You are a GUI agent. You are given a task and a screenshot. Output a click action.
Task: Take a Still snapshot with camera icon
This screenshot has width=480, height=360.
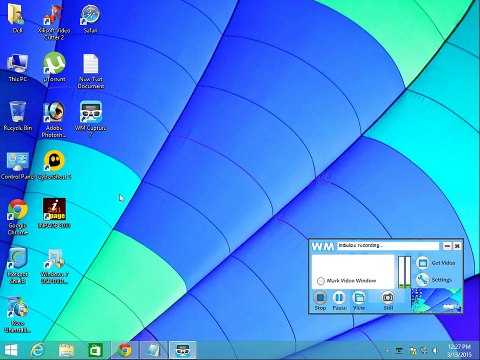[x=388, y=301]
